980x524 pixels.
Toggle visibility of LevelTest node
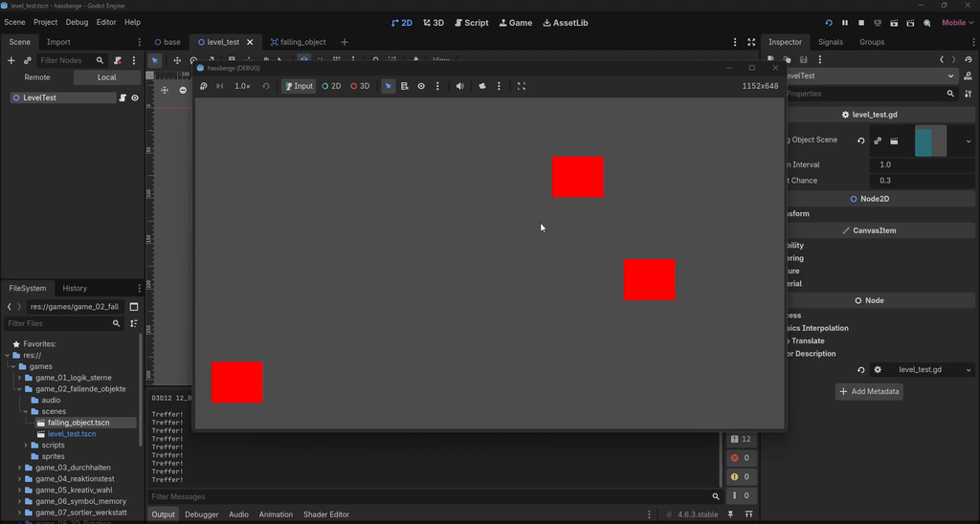tap(135, 98)
